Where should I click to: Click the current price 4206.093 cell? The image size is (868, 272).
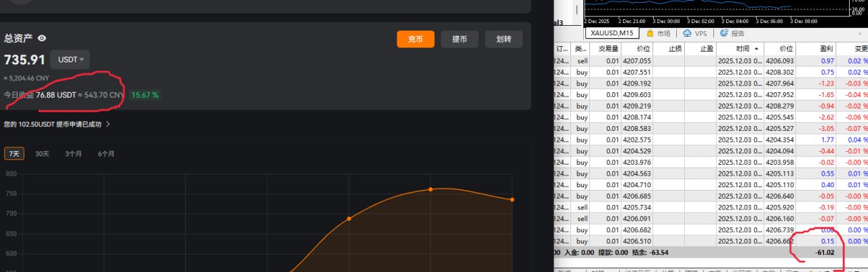[779, 61]
